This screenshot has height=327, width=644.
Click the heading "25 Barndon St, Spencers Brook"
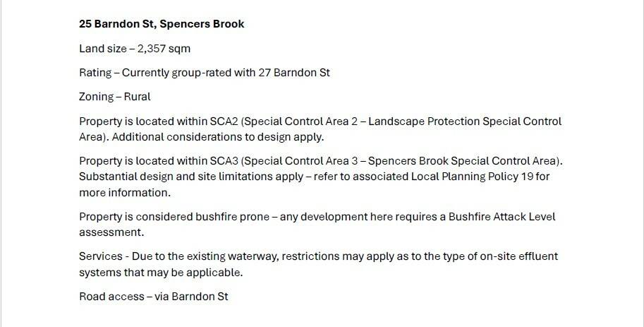tap(162, 24)
